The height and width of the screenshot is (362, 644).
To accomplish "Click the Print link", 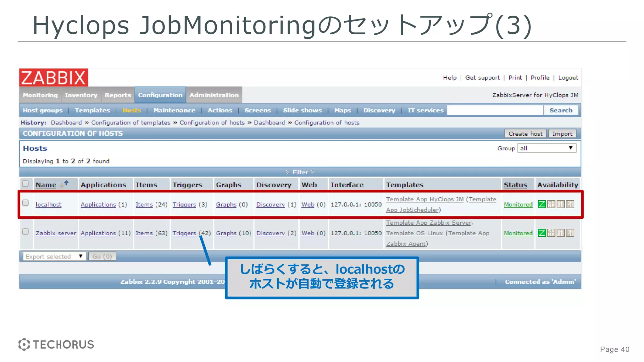I will [x=515, y=78].
